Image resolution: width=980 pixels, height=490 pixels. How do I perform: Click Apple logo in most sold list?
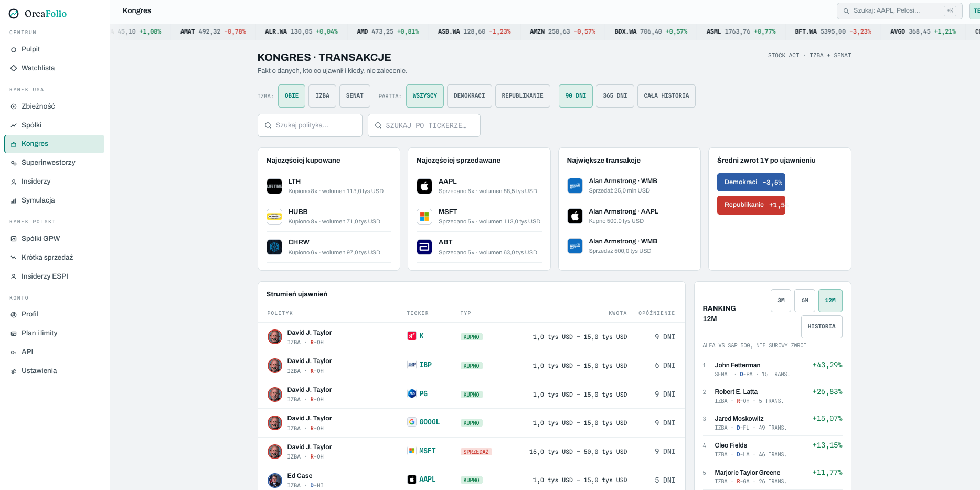click(424, 186)
